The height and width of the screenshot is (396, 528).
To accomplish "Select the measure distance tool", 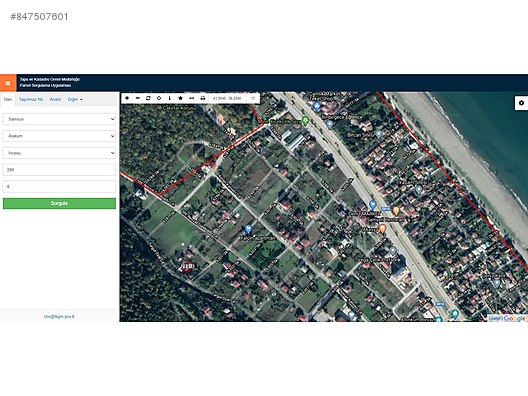I will point(192,98).
